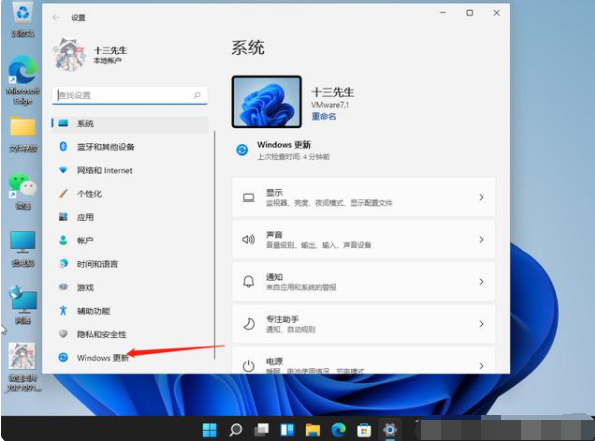Expand the notifications (通知) chevron
595x441 pixels.
click(x=481, y=282)
